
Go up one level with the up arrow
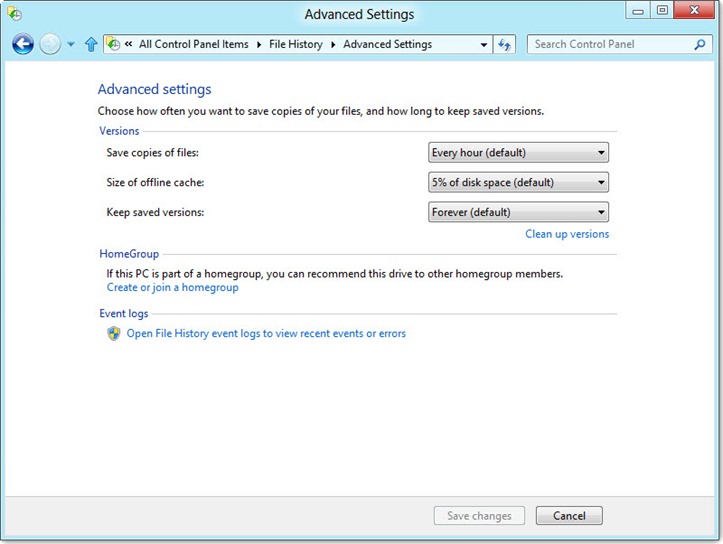click(91, 44)
